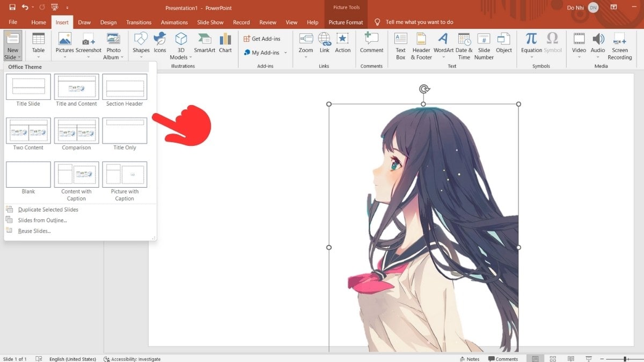The image size is (644, 362).
Task: Switch to the Review tab
Action: [268, 23]
